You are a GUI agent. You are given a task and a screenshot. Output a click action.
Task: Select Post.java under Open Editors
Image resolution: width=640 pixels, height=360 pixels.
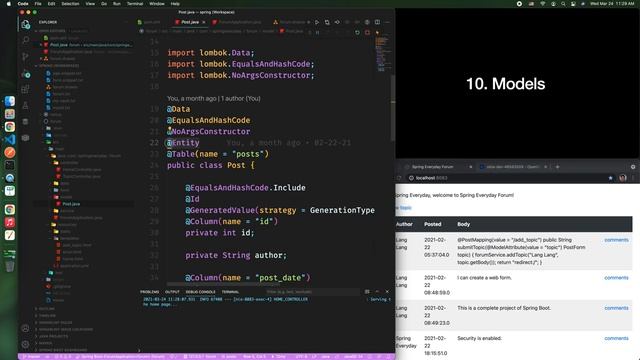click(86, 45)
